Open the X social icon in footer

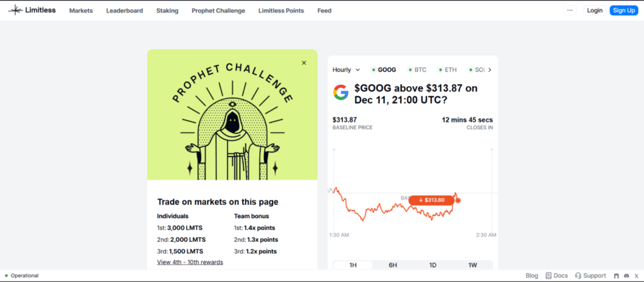(x=635, y=276)
